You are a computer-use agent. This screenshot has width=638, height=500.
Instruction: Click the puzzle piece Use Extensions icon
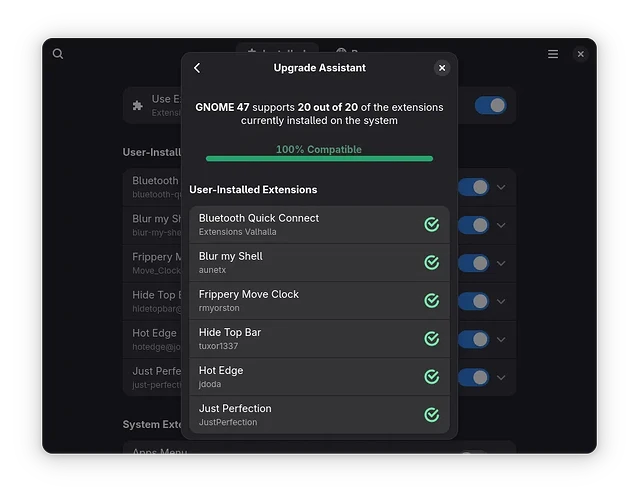138,106
